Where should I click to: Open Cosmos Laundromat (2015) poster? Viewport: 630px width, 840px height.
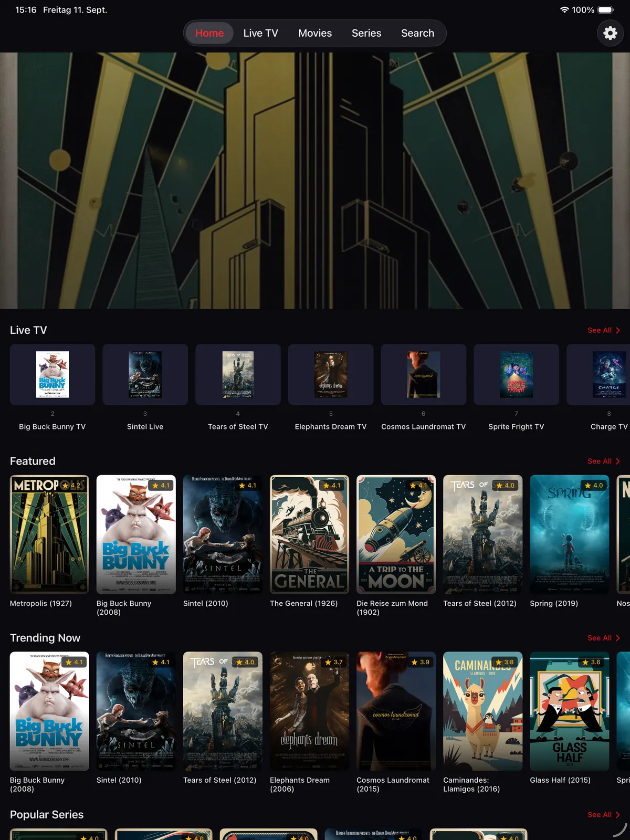point(396,711)
